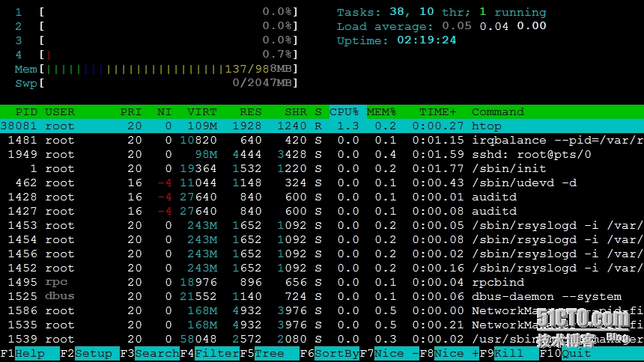
Task: Click the F8 Nice + button
Action: pos(450,353)
